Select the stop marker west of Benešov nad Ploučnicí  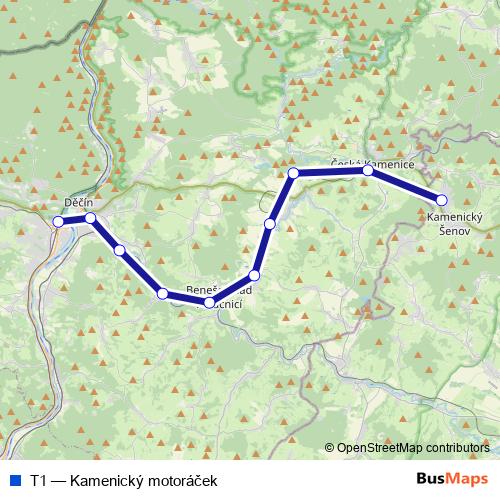pyautogui.click(x=162, y=294)
